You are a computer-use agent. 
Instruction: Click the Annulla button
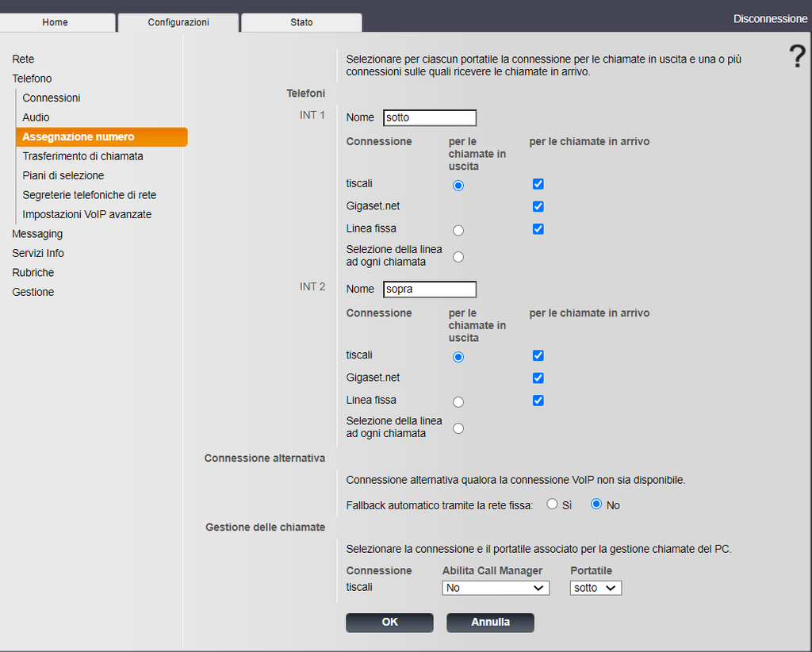coord(490,623)
